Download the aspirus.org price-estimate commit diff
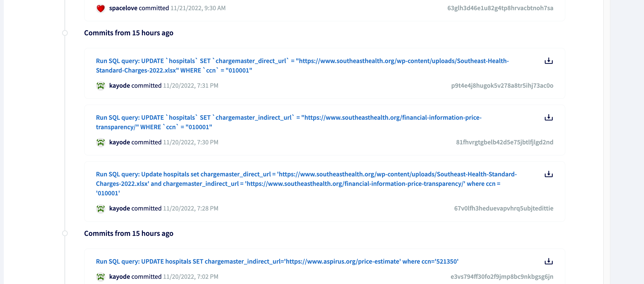The image size is (644, 284). (x=549, y=261)
